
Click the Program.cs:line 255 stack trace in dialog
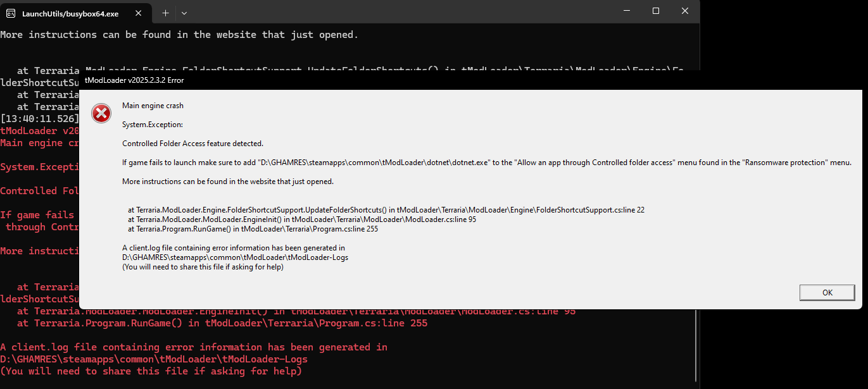(x=253, y=229)
